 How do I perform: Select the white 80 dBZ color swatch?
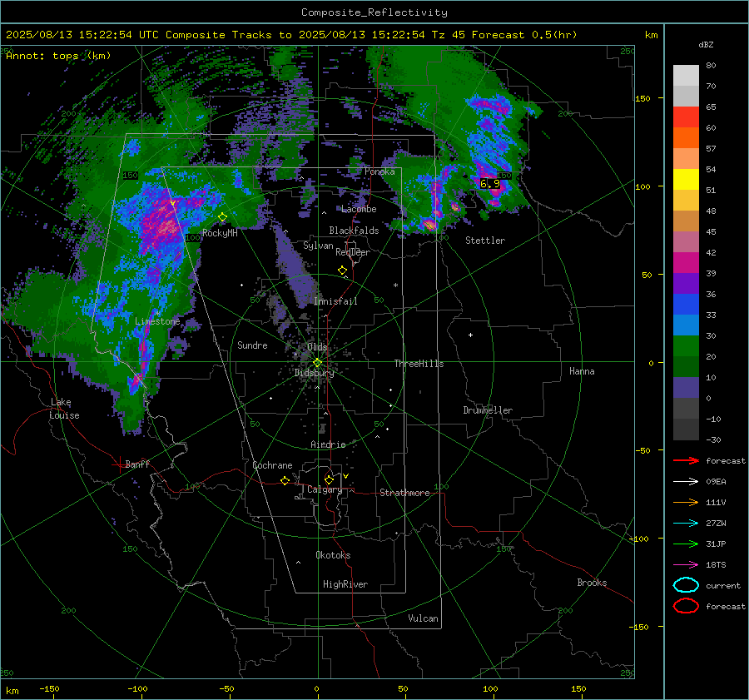click(686, 75)
